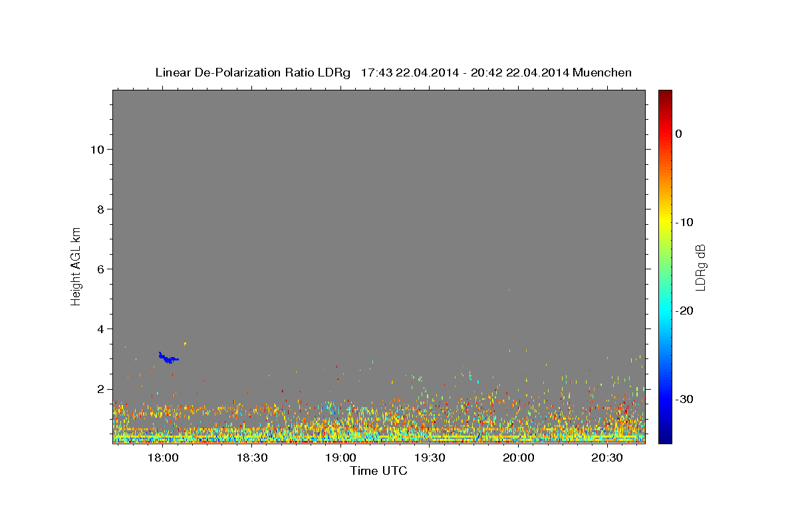Image resolution: width=798 pixels, height=532 pixels.
Task: Click the colorbar value -20
Action: tap(685, 311)
